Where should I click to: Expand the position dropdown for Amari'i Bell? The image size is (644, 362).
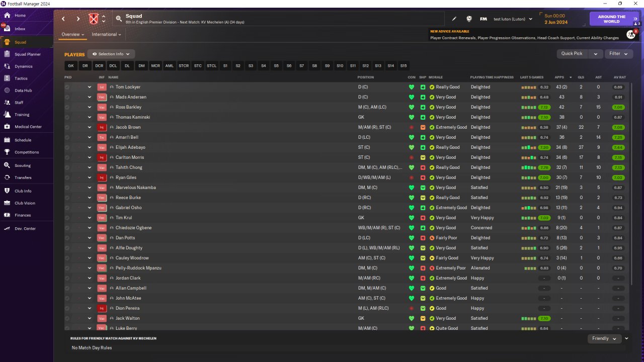[x=90, y=137]
